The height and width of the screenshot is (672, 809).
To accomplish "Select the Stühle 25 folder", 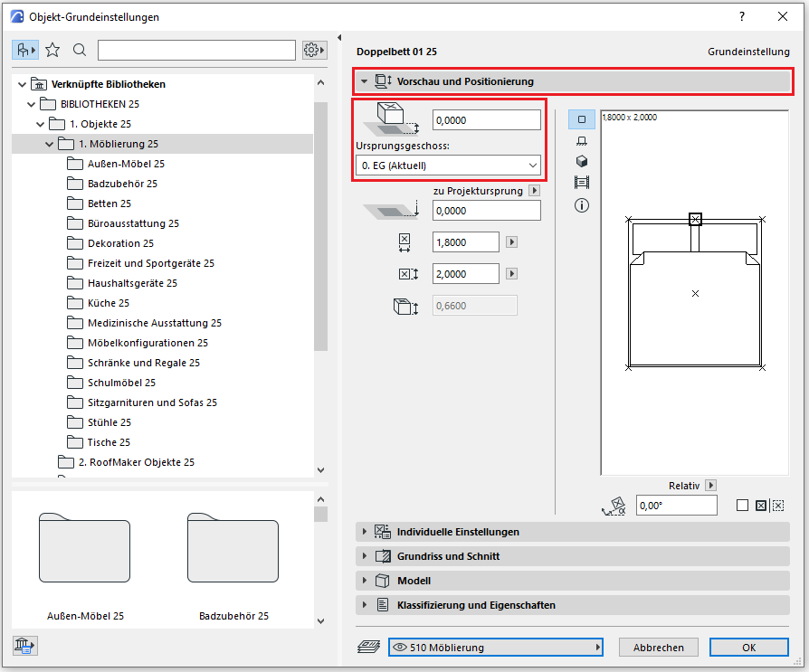I will pyautogui.click(x=109, y=422).
